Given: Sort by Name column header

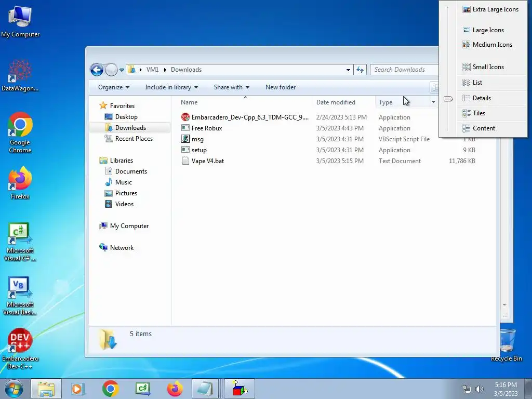Looking at the screenshot, I should [x=189, y=102].
